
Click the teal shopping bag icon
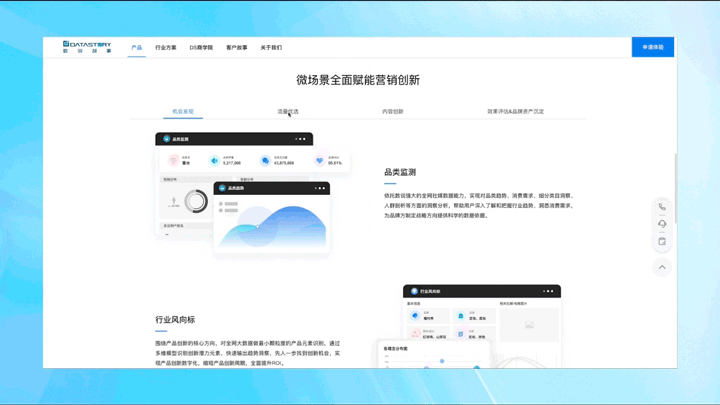(x=461, y=315)
